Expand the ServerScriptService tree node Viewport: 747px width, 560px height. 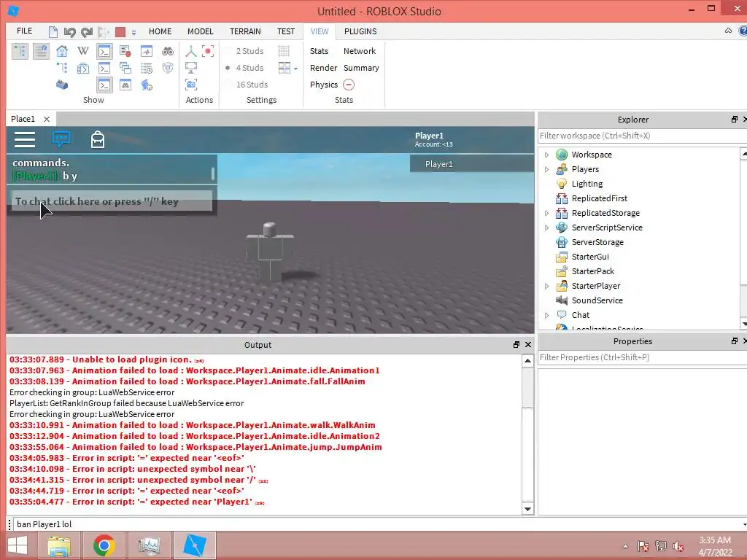(x=546, y=227)
